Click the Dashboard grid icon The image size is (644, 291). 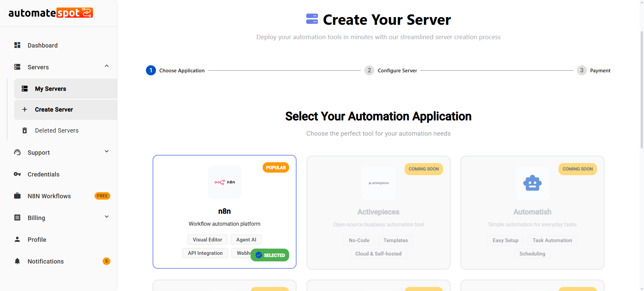tap(17, 45)
